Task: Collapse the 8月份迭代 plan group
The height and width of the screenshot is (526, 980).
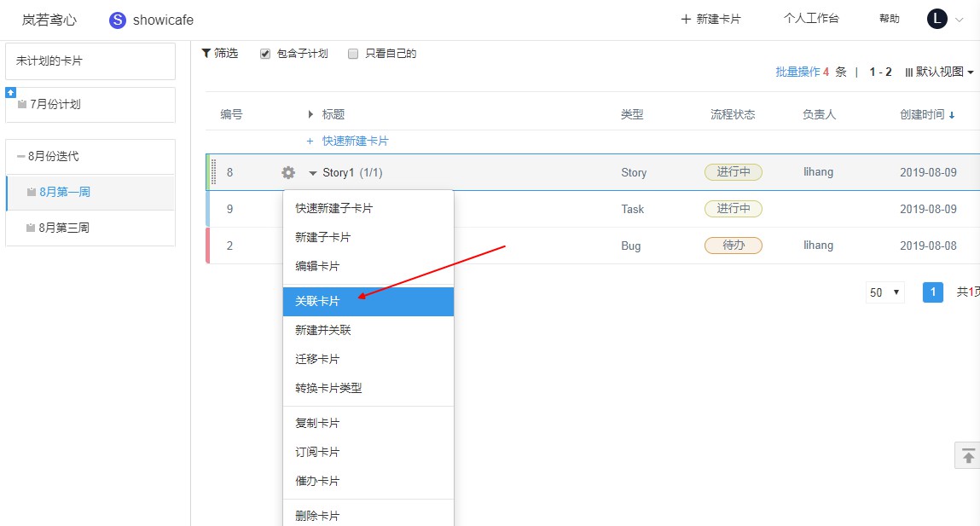Action: [x=20, y=157]
